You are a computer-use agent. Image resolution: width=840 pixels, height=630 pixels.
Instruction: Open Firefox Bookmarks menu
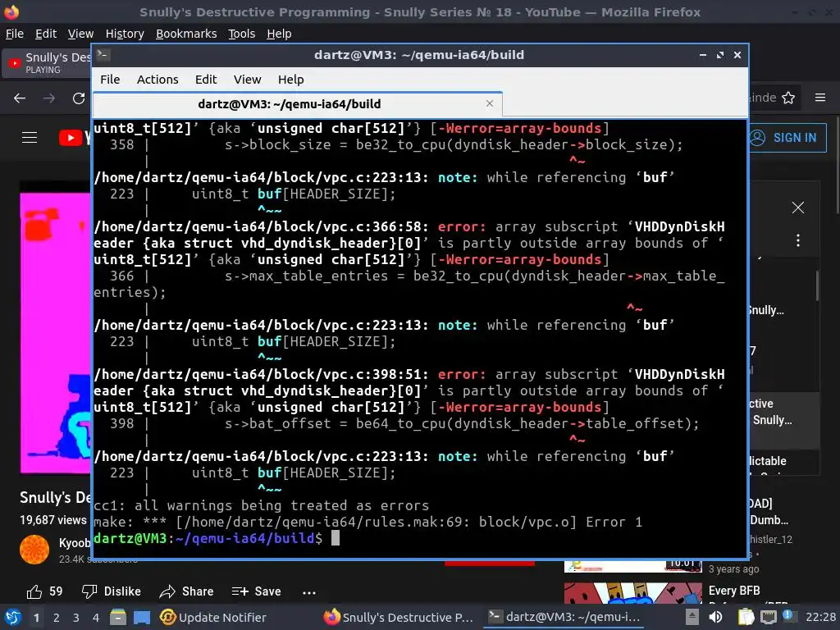[186, 34]
